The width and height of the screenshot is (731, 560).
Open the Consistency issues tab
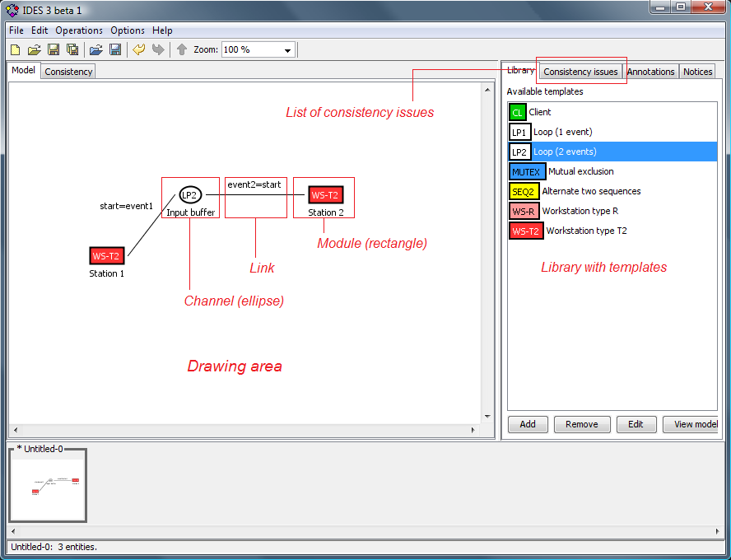coord(580,72)
